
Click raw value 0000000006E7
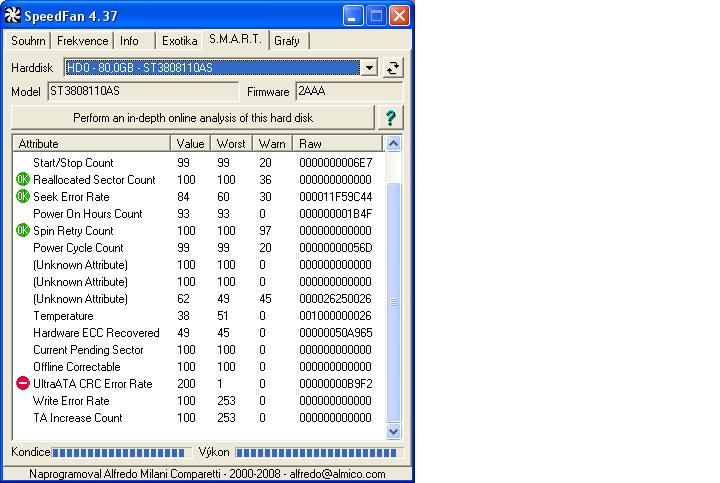336,163
